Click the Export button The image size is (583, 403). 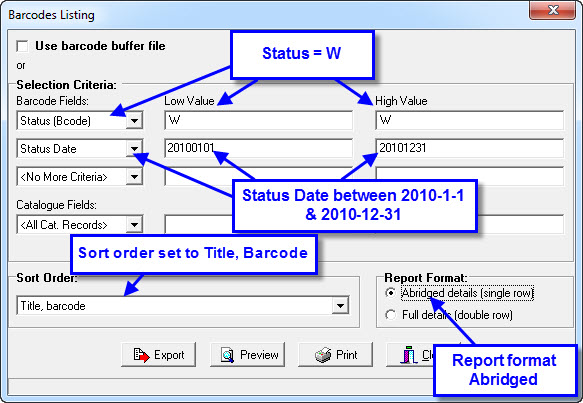158,355
